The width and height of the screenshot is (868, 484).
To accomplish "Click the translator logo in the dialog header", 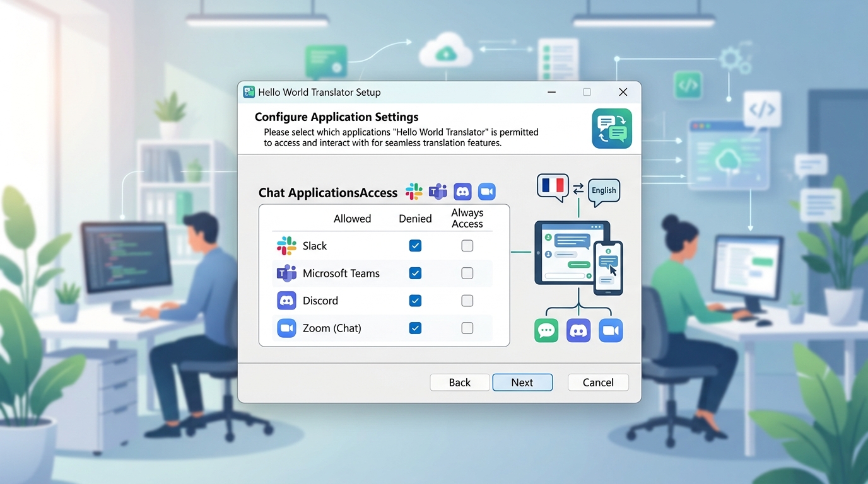I will click(612, 129).
